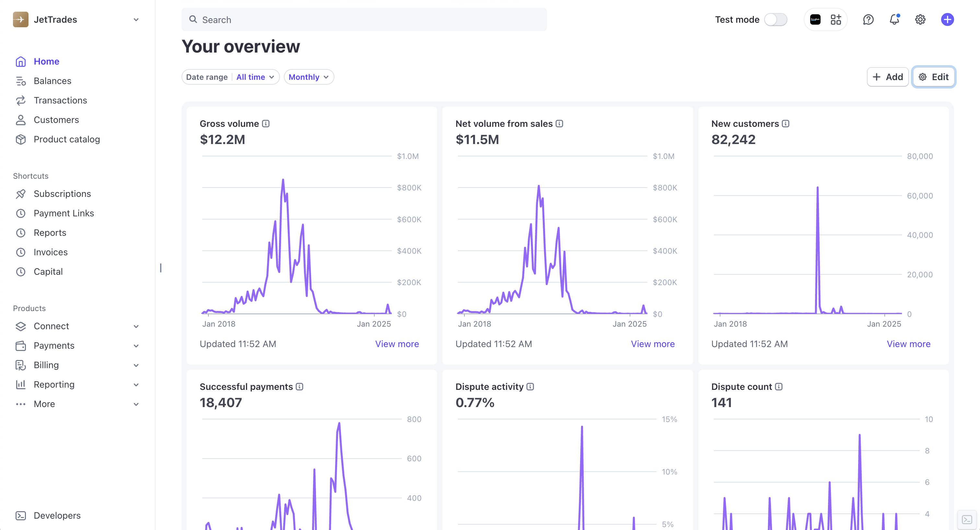This screenshot has width=980, height=530.
Task: Click the blue plus create icon
Action: [947, 19]
